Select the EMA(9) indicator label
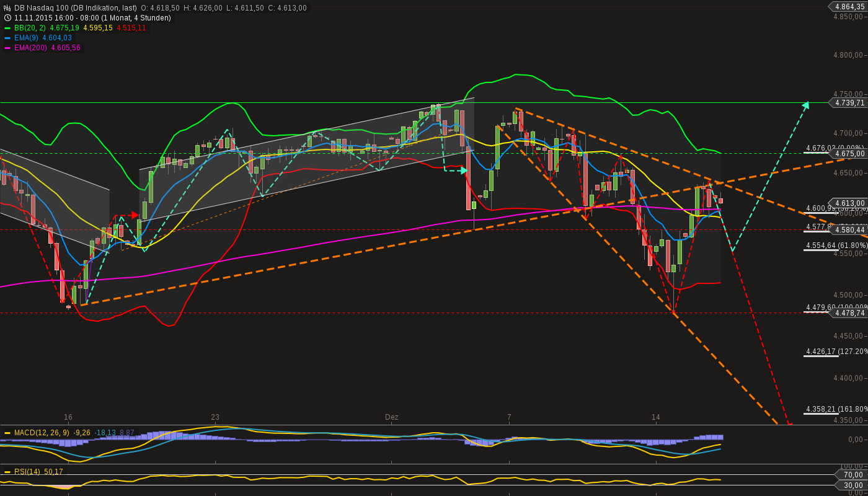Screen dimensions: 868x496 [x=26, y=38]
